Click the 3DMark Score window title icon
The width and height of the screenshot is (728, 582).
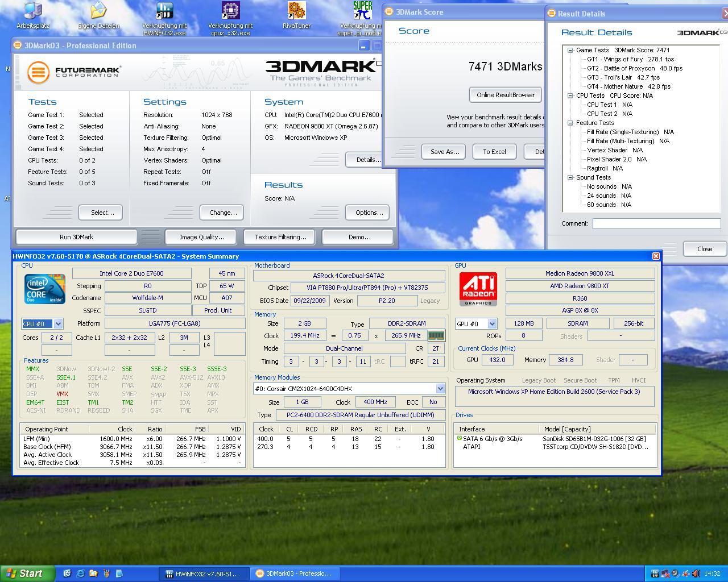[389, 12]
